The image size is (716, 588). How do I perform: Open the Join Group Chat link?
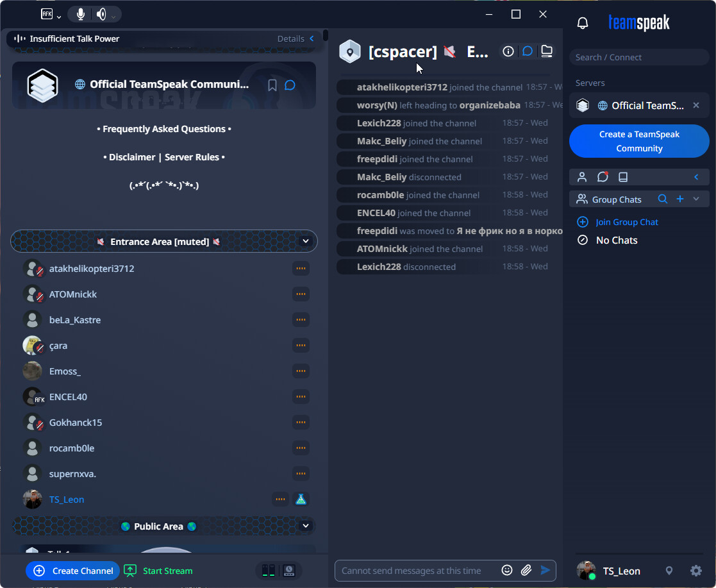[x=627, y=222]
